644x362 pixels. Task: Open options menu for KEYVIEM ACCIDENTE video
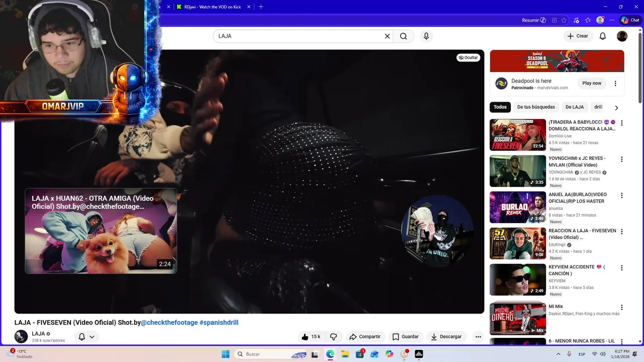pos(621,267)
